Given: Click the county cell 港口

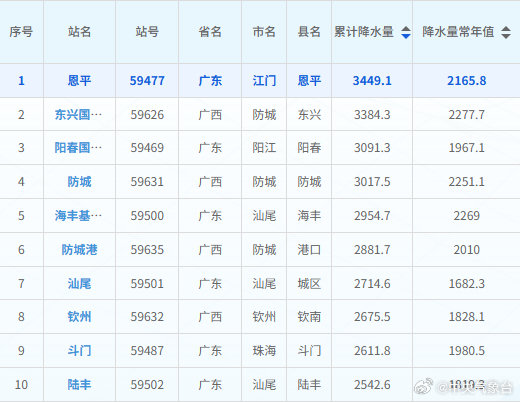Looking at the screenshot, I should (x=309, y=250).
